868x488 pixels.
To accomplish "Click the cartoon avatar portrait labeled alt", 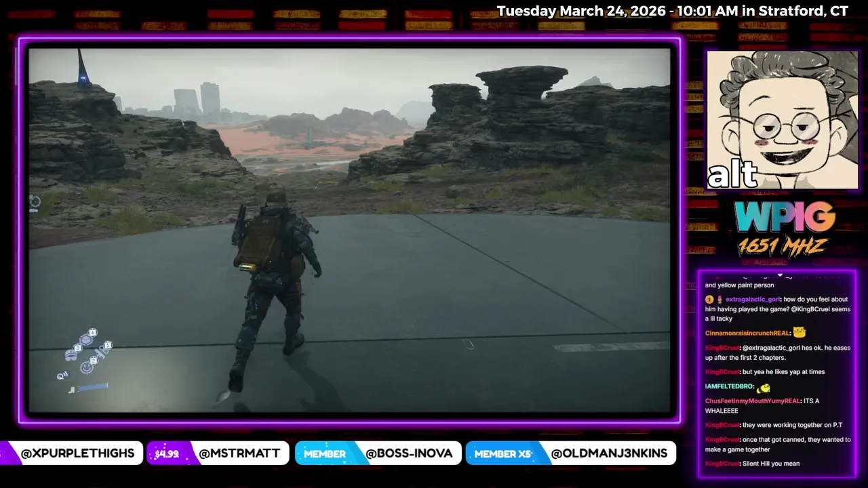I will tap(783, 120).
